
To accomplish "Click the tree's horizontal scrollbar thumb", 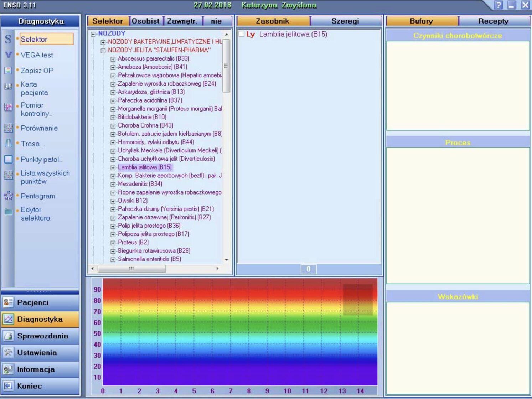I will click(x=131, y=269).
